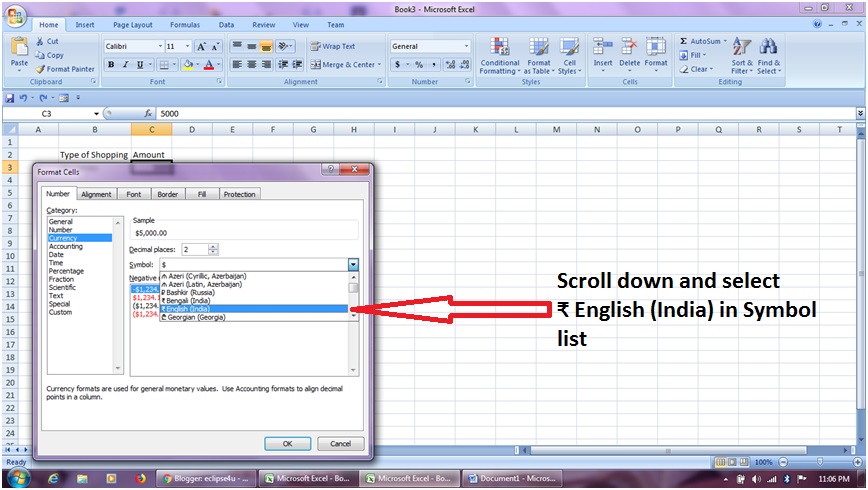
Task: Click the Font Color letter A icon
Action: pos(209,65)
